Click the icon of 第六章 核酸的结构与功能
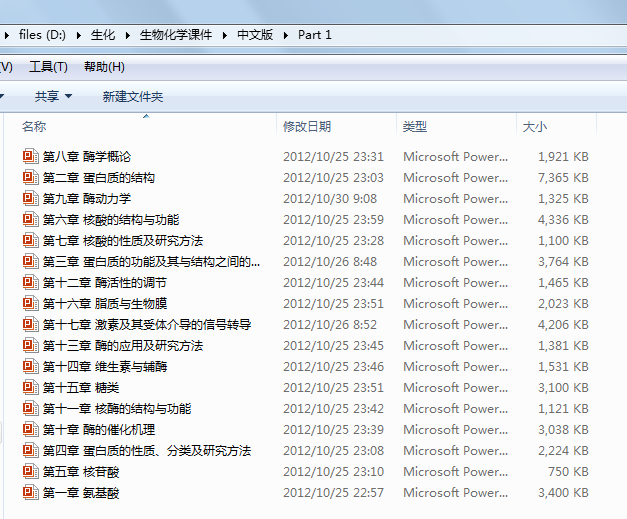Viewport: 627px width, 519px height. 30,220
